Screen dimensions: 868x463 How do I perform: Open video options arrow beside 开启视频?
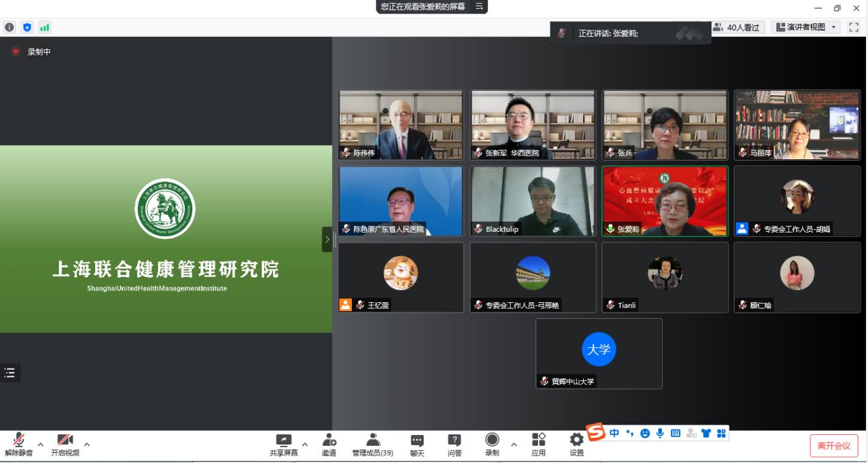[87, 445]
